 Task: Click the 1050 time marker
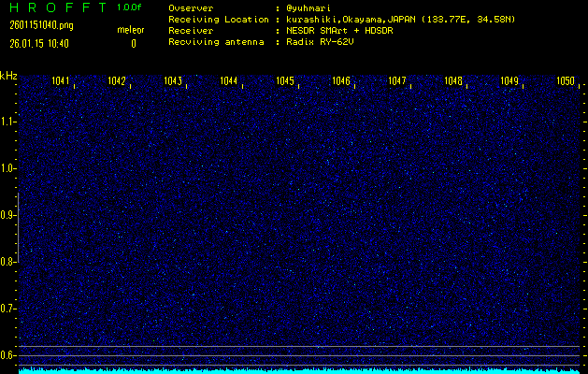coord(566,81)
